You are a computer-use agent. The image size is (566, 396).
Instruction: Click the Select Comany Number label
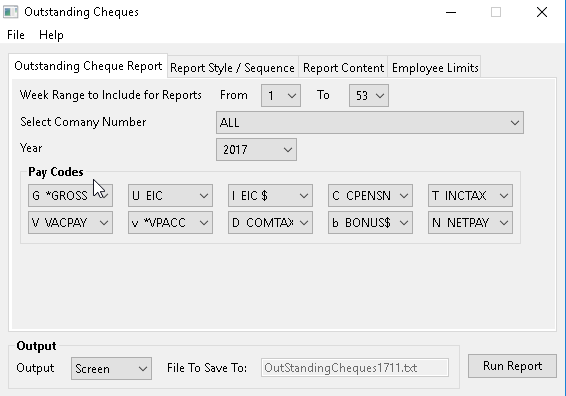coord(83,122)
